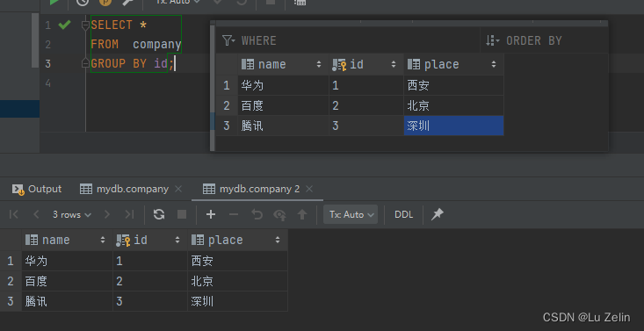The height and width of the screenshot is (331, 644).
Task: Select the 百度 cell in popup table
Action: (x=284, y=105)
